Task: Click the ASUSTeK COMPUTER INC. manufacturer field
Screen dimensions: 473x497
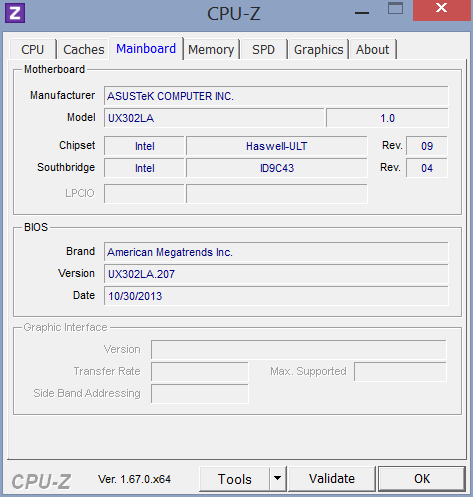Action: (276, 96)
